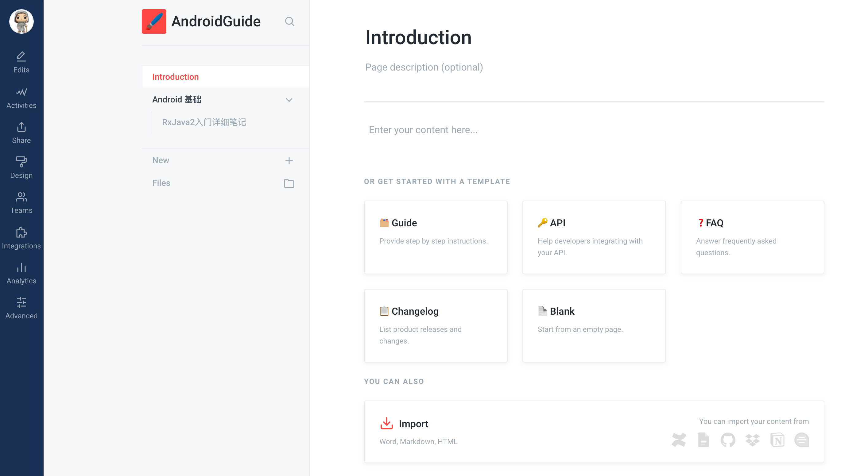Open the Files folder icon
Viewport: 868px width, 476px height.
(289, 183)
